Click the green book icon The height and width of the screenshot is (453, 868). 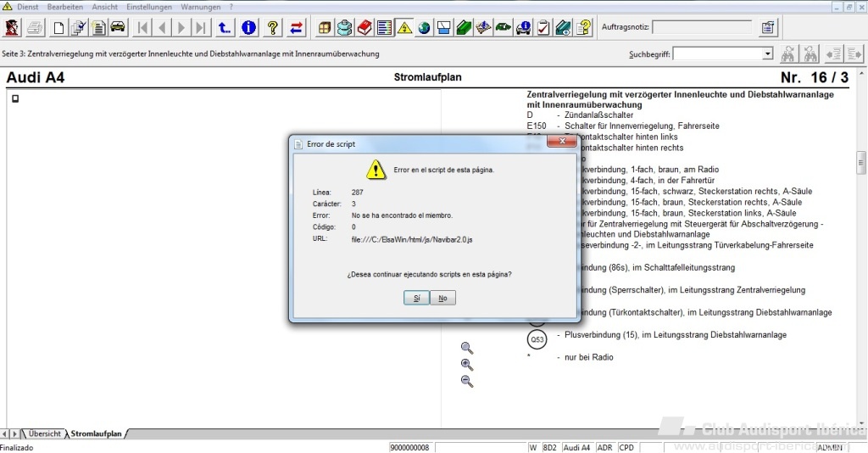point(464,27)
